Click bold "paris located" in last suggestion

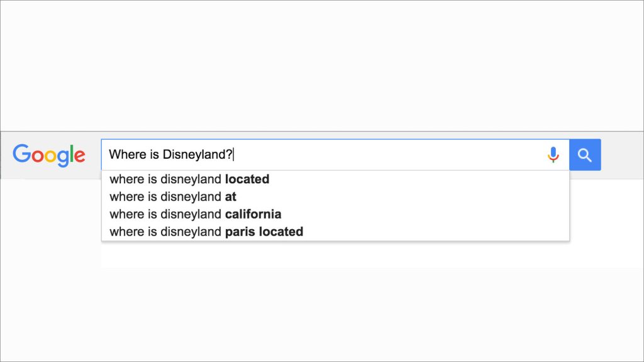(264, 232)
